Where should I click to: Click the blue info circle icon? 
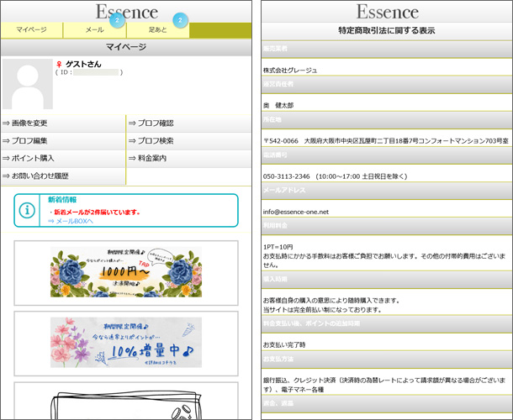click(27, 211)
